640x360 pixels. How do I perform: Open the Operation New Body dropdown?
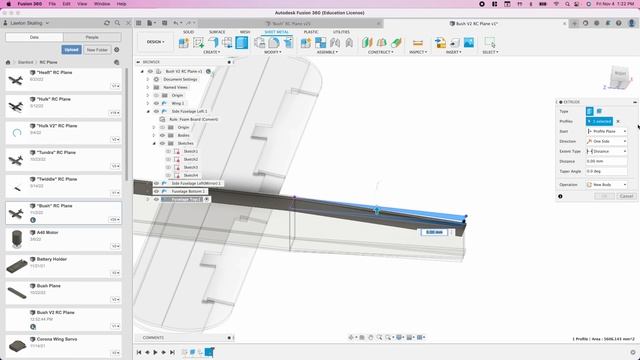click(x=607, y=185)
